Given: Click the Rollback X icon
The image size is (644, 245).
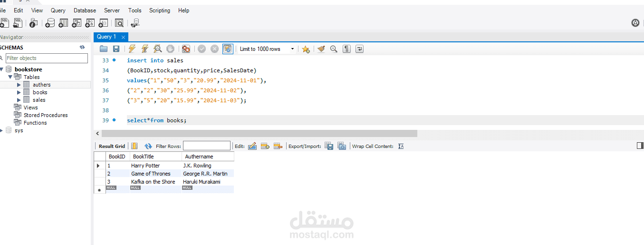Looking at the screenshot, I should (x=214, y=49).
